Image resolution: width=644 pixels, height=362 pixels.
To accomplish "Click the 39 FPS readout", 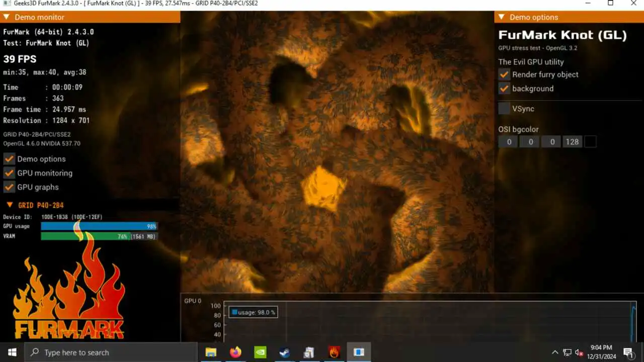I will click(20, 59).
